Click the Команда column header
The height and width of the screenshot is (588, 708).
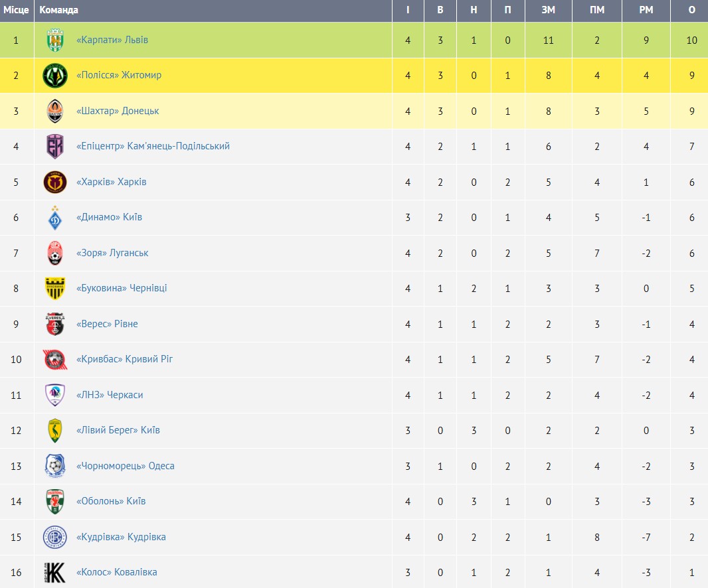coord(58,10)
